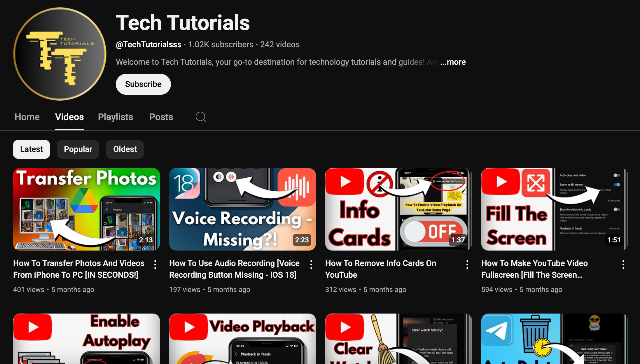
Task: Switch to the Home tab
Action: click(27, 117)
